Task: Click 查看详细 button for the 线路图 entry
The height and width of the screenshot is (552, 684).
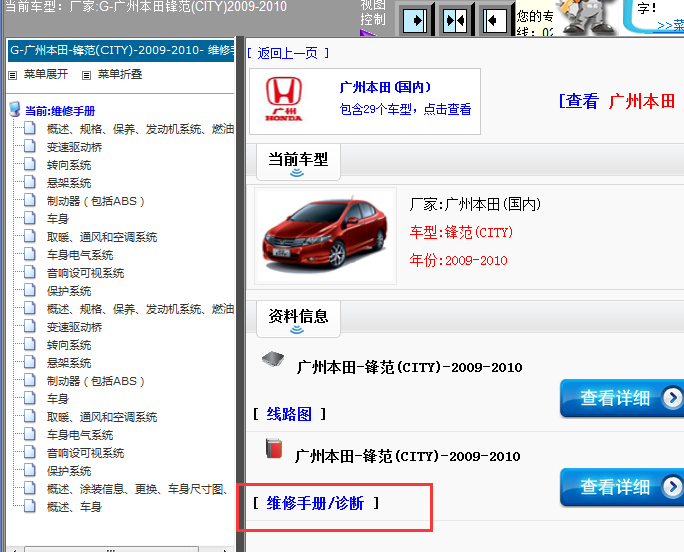Action: 622,398
